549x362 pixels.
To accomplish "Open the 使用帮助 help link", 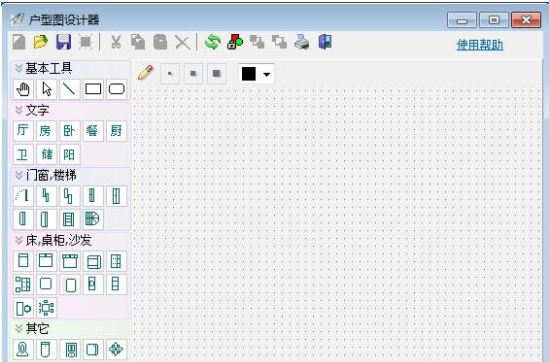I will tap(480, 45).
